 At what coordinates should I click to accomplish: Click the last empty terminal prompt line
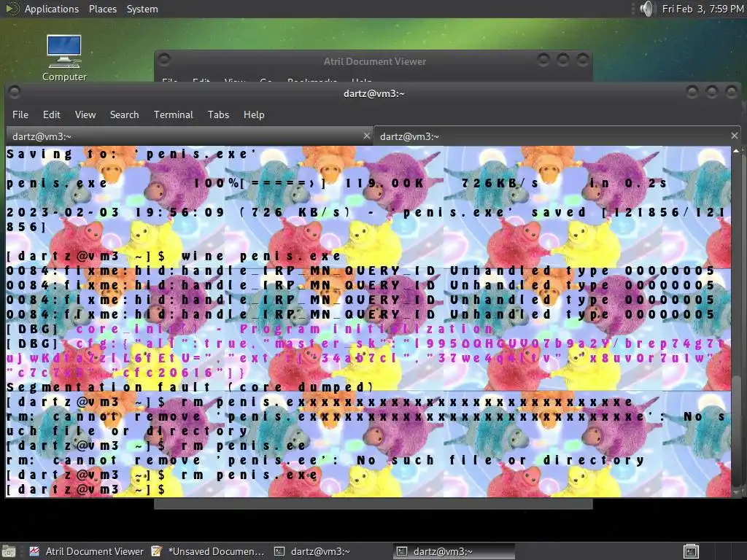pos(86,489)
